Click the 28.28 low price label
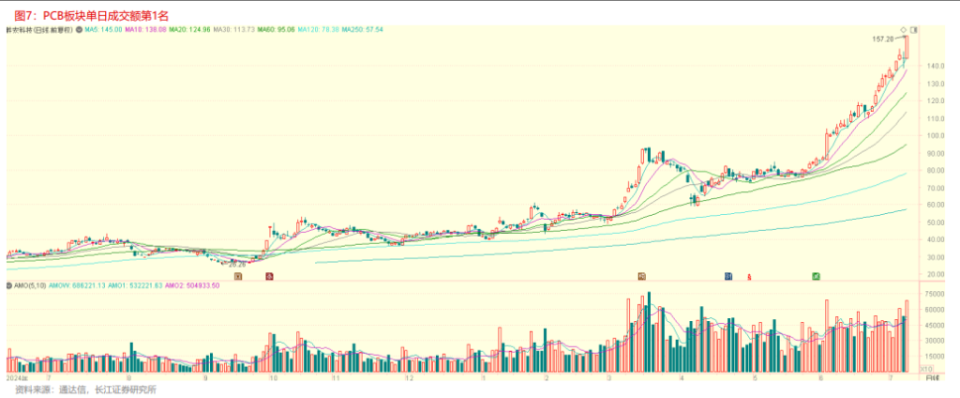The height and width of the screenshot is (398, 960). tap(237, 266)
